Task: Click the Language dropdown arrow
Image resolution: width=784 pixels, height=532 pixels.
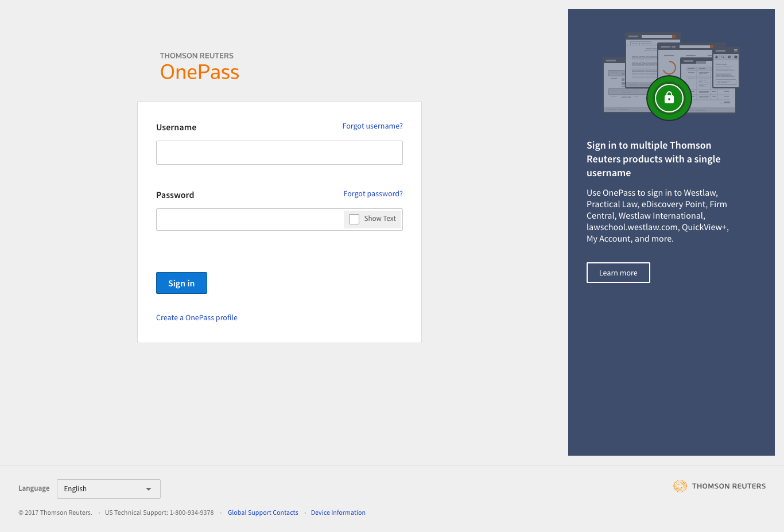Action: pyautogui.click(x=149, y=489)
